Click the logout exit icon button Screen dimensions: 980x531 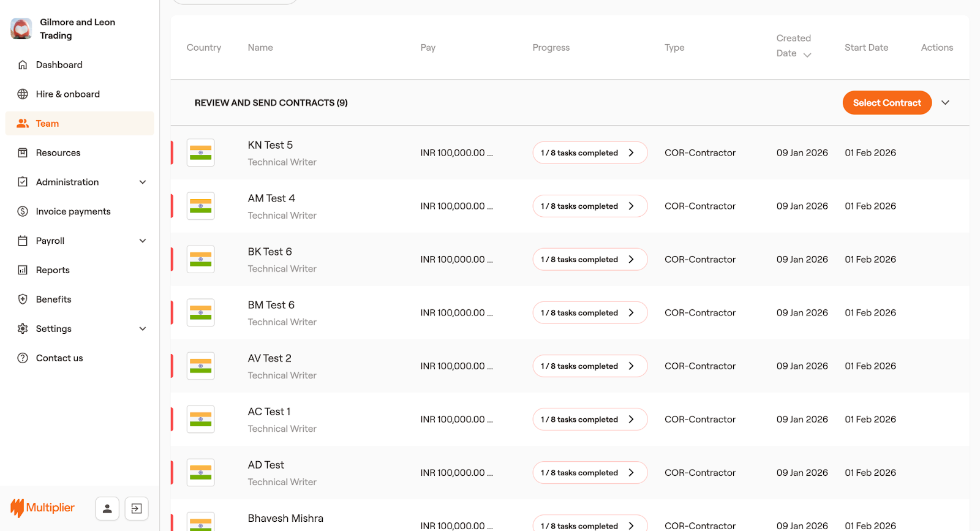[x=137, y=508]
